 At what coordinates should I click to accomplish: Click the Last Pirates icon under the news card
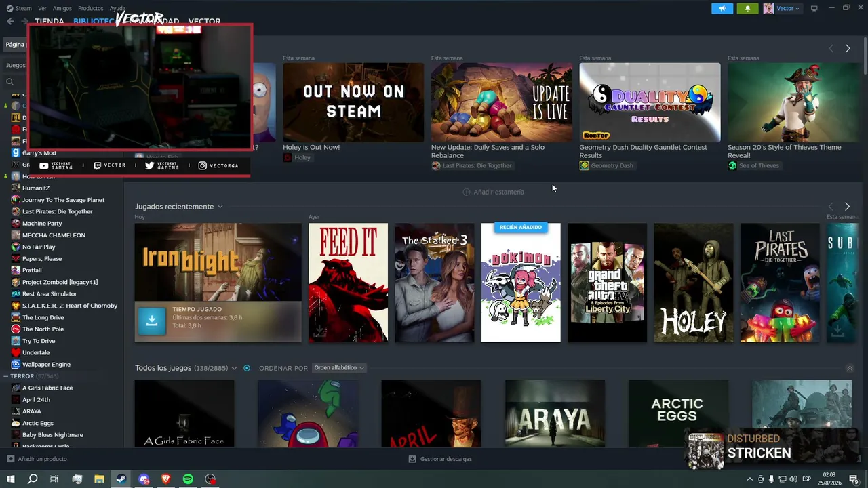[x=436, y=166]
